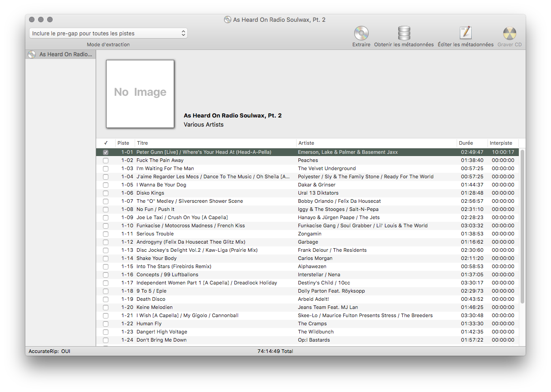Click artist Frank Delour / The Residents

(332, 250)
